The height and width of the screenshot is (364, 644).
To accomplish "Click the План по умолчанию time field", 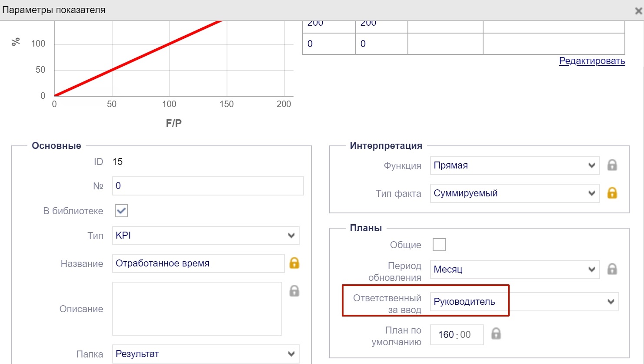I will (x=457, y=335).
